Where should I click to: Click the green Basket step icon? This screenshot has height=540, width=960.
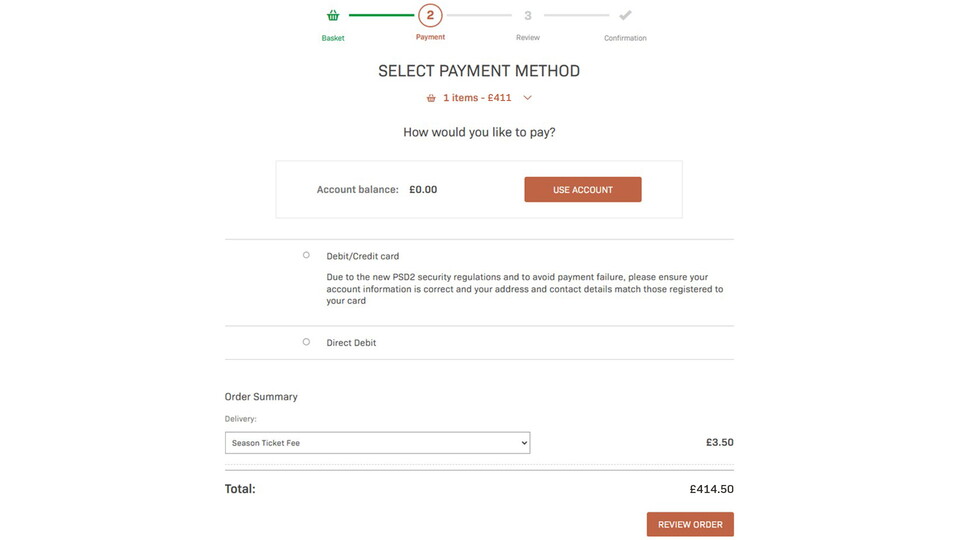pos(333,15)
